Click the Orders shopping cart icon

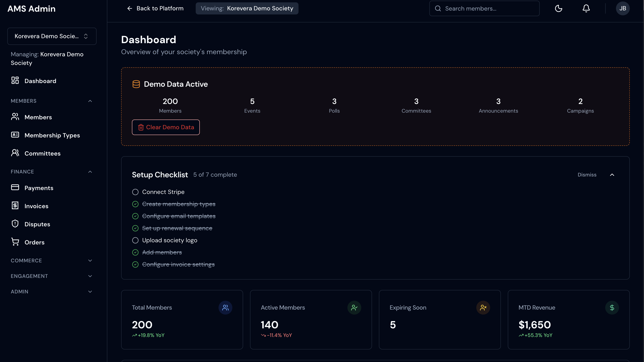15,242
